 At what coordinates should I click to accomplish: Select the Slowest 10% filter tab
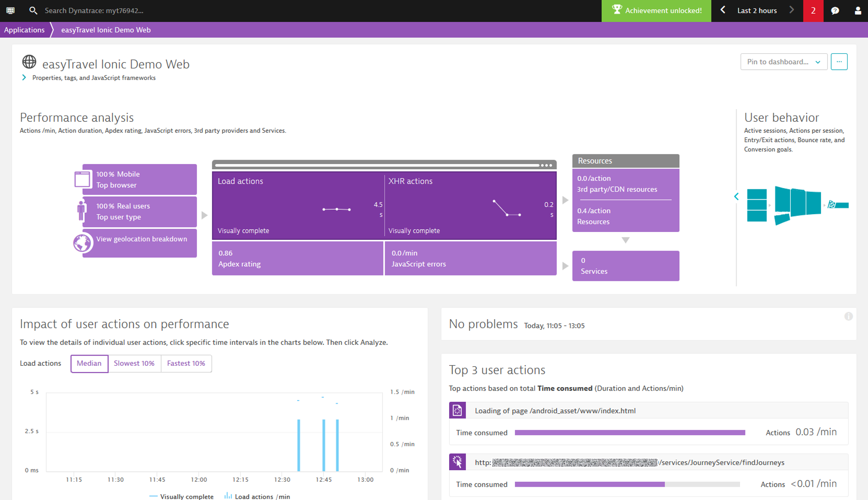point(134,363)
